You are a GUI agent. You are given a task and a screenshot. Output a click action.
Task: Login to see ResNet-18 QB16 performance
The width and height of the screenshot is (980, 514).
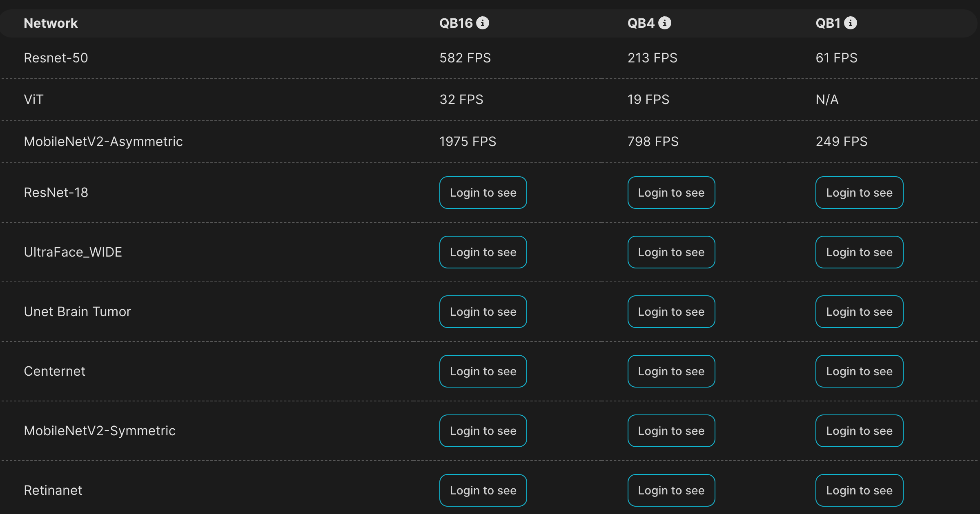[483, 192]
